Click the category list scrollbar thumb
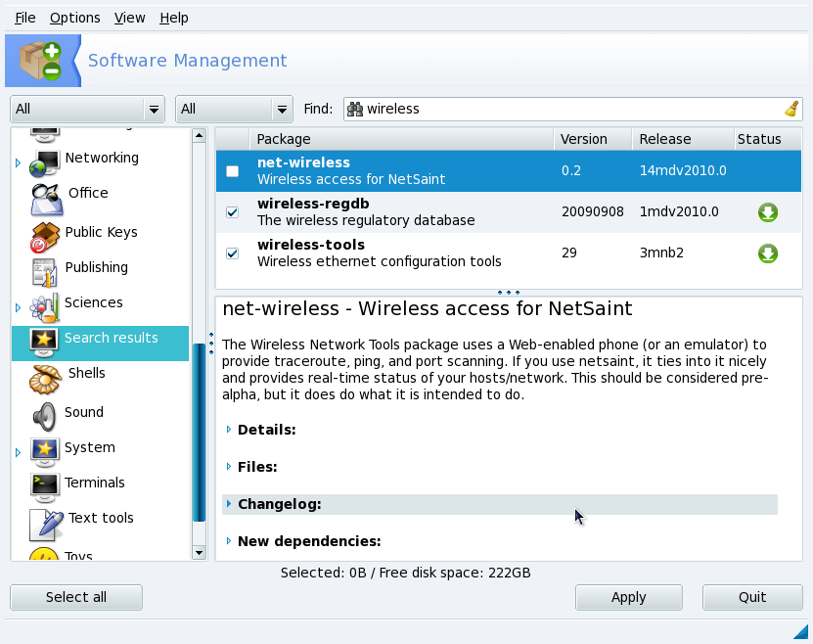 (199, 433)
